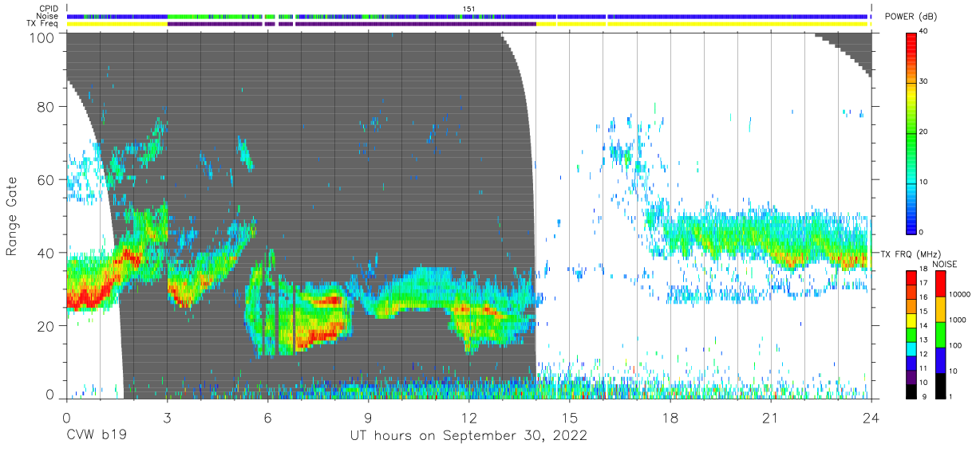The height and width of the screenshot is (452, 980).
Task: Click the 'Range Gate' y-axis label
Action: [12, 215]
